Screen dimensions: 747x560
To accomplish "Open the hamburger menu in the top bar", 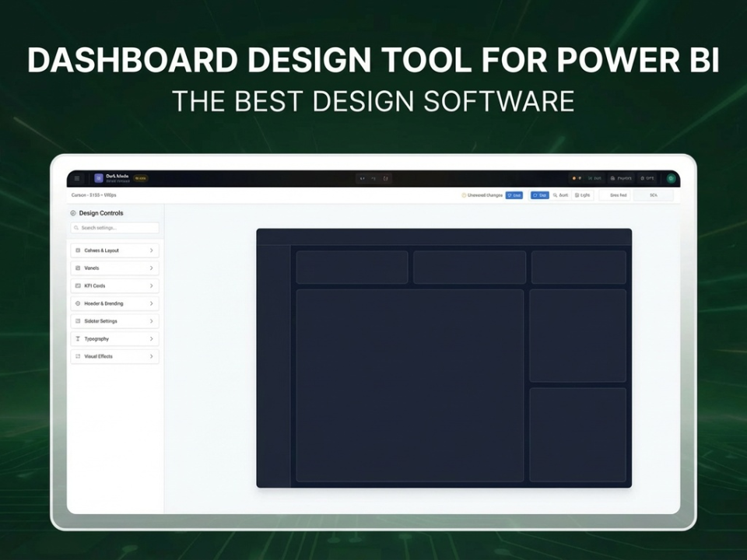I will coord(77,179).
